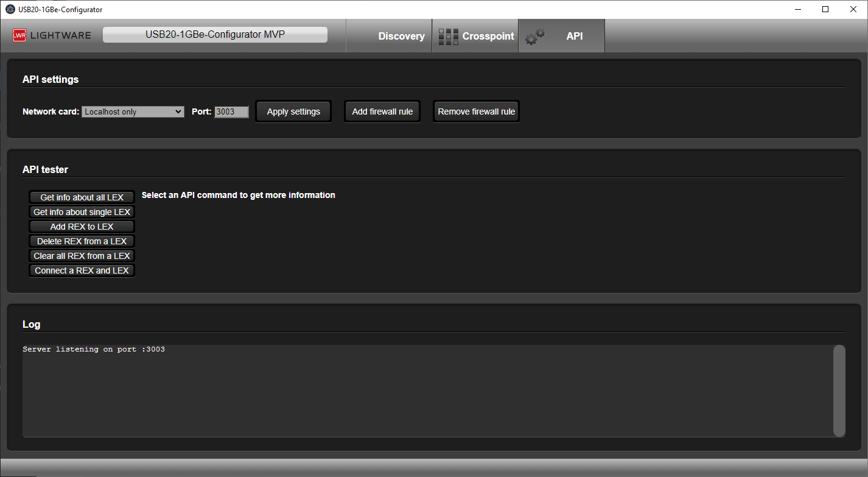Expand the Network card dropdown
Image resolution: width=868 pixels, height=477 pixels.
click(x=133, y=111)
